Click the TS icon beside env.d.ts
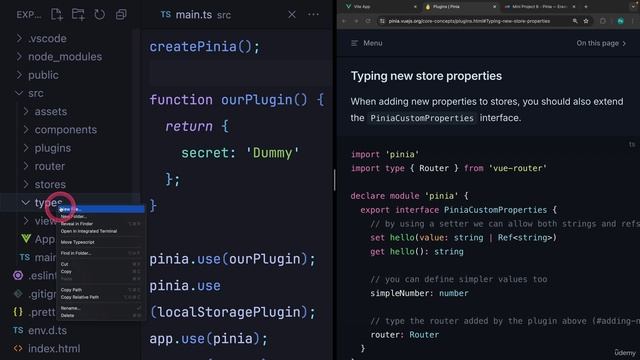 [x=18, y=330]
